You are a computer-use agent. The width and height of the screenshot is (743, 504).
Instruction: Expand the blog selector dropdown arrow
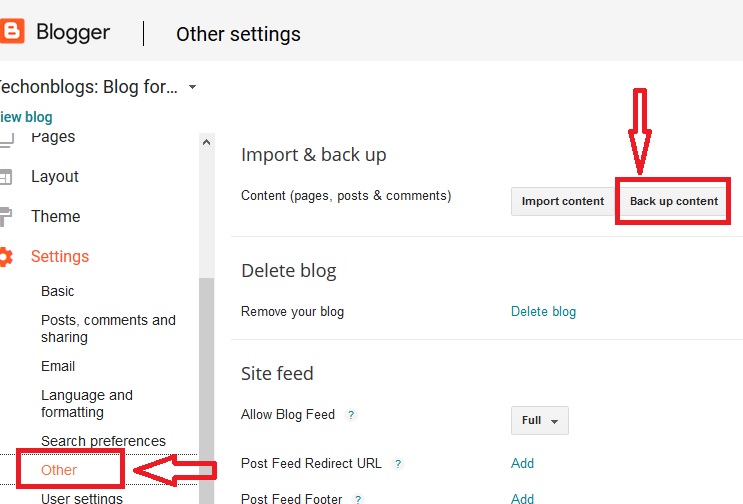coord(192,87)
